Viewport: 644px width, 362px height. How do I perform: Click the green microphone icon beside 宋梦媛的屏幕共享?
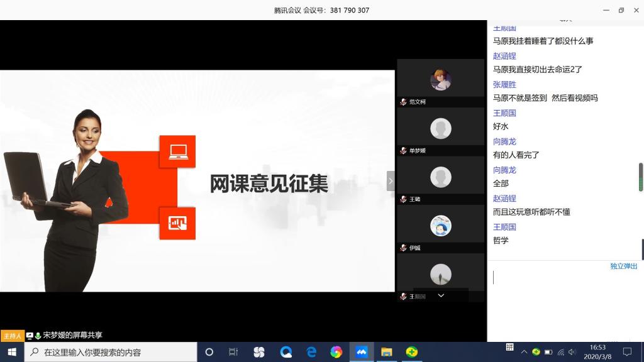[38, 336]
